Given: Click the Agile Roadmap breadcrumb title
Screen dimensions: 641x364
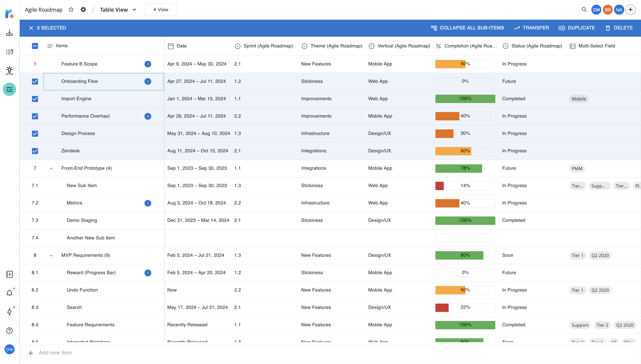Looking at the screenshot, I should 43,10.
